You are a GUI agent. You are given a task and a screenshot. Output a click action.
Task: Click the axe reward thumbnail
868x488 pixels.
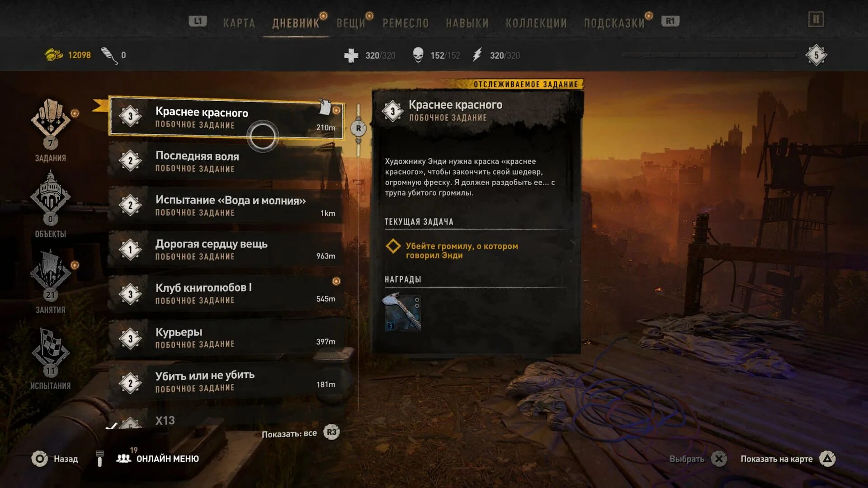point(402,312)
